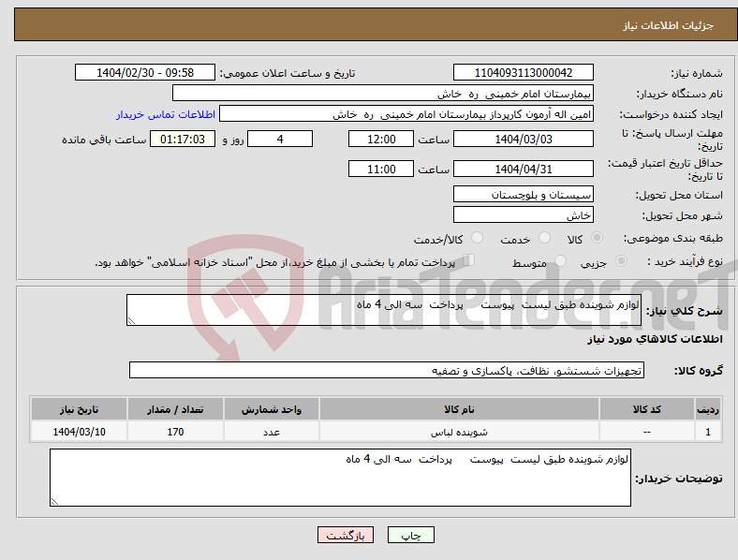This screenshot has height=560, width=738.
Task: Click the need date cell 1404/03/10
Action: coord(79,432)
